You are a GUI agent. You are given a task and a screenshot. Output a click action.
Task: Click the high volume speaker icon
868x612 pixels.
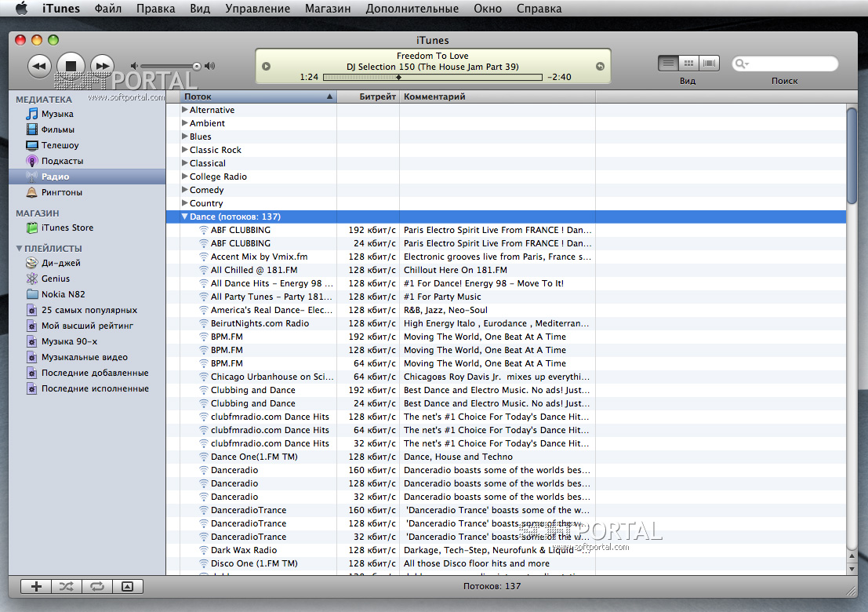209,66
